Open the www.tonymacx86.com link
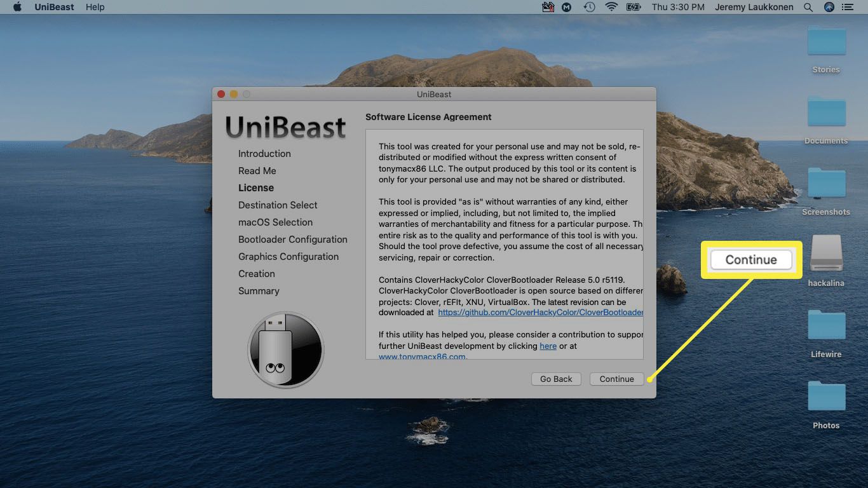The width and height of the screenshot is (868, 488). (422, 356)
